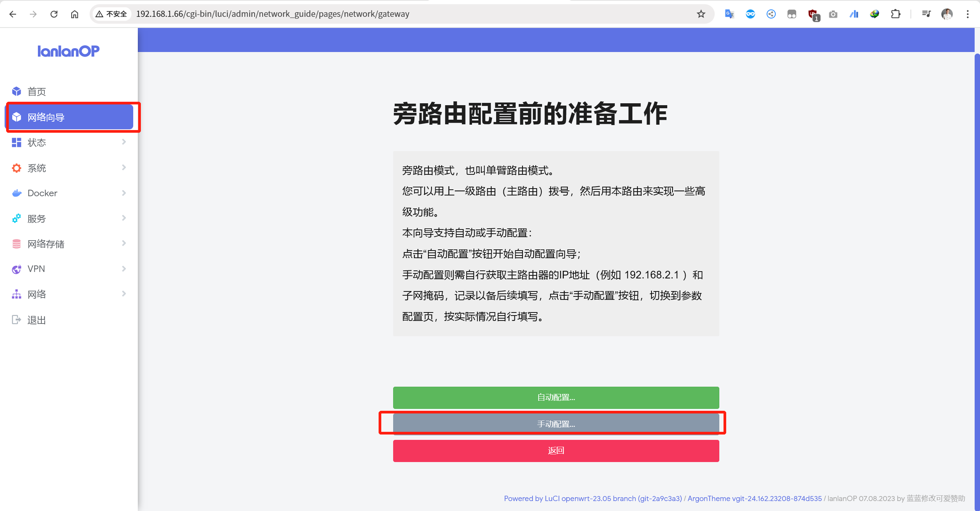Bookmark this page with star icon
This screenshot has width=980, height=511.
tap(701, 14)
